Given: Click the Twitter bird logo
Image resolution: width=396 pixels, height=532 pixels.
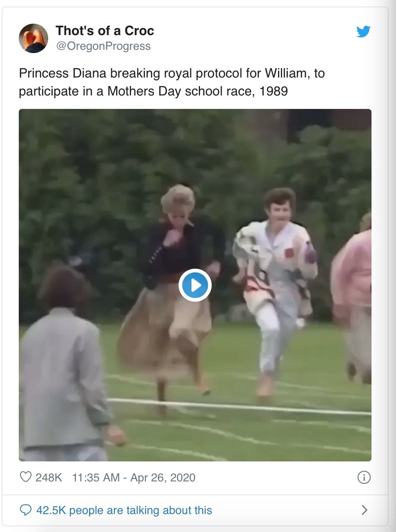Looking at the screenshot, I should 363,31.
